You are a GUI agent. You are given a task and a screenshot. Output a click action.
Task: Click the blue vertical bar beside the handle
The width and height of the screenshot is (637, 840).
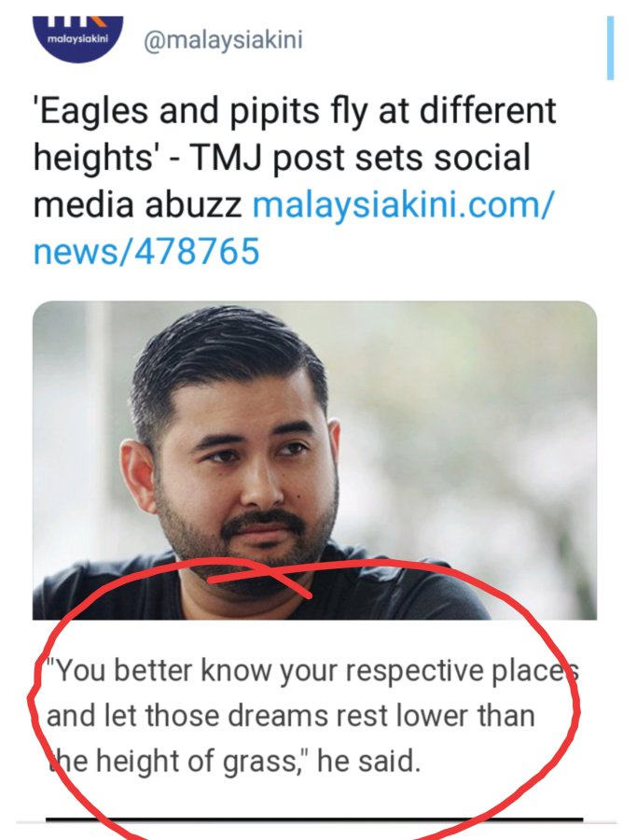tap(610, 48)
